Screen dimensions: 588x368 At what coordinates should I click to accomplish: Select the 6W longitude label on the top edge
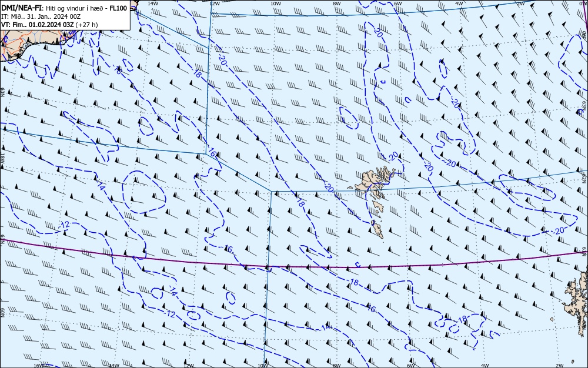(398, 4)
